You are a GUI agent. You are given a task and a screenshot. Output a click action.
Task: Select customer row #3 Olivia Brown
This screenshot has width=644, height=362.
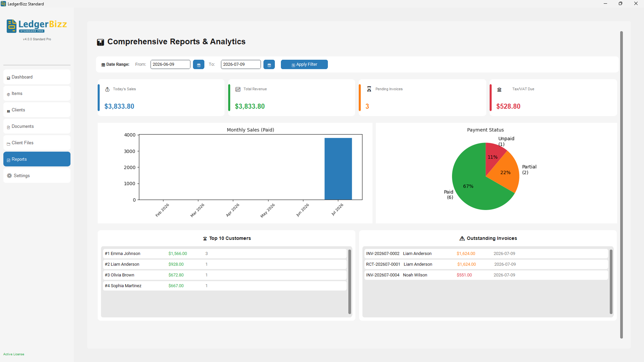(x=225, y=275)
